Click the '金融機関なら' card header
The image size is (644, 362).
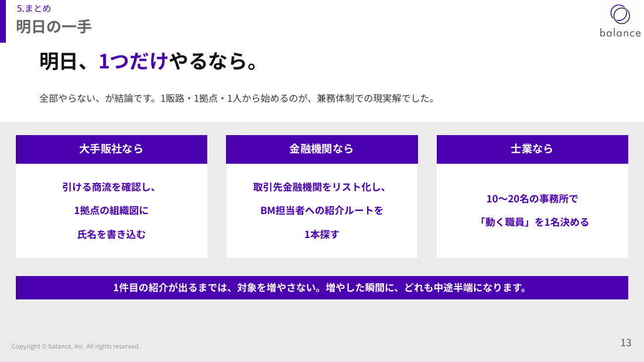click(x=321, y=149)
